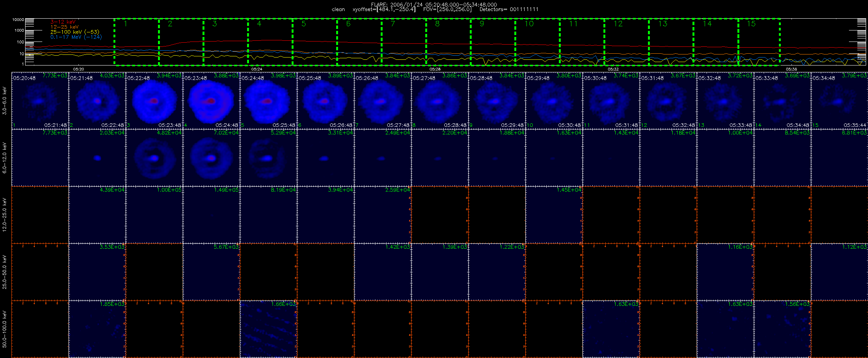Select interval marker 8 in the lightcurve
This screenshot has width=868, height=358.
[437, 24]
